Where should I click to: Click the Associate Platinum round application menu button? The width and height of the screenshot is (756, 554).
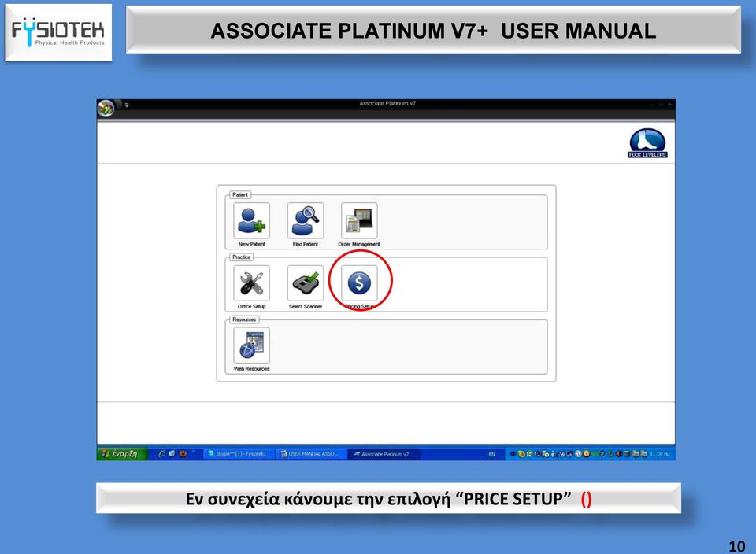[106, 108]
